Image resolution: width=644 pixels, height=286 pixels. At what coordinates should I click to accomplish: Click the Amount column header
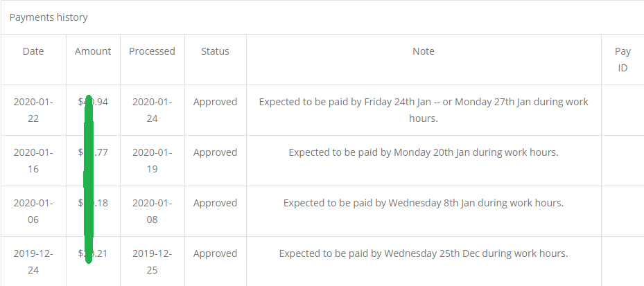click(x=93, y=51)
